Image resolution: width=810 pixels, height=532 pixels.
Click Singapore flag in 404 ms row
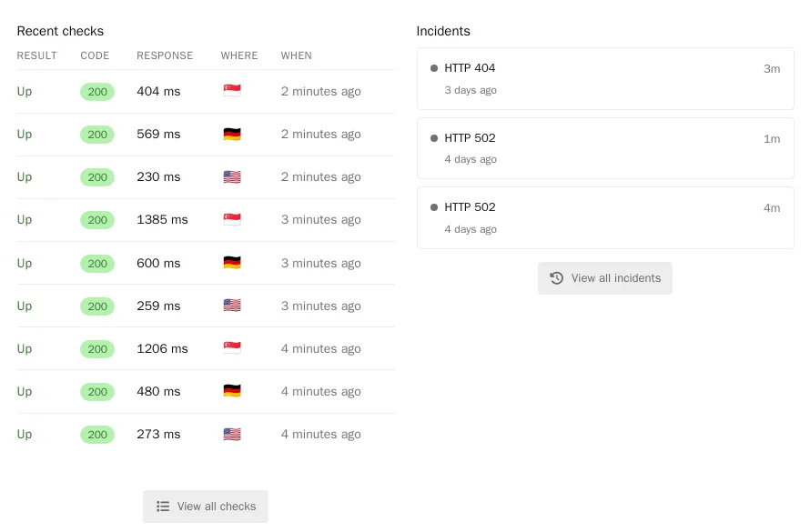[232, 91]
